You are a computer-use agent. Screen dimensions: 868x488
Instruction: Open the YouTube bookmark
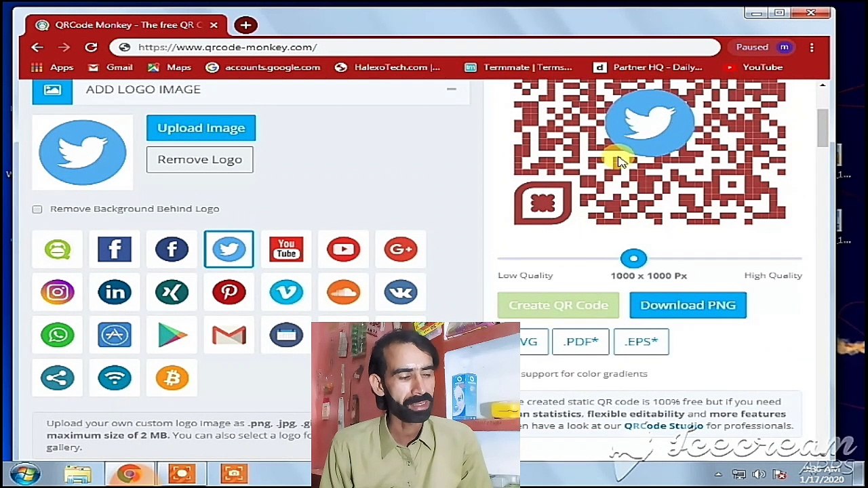[753, 67]
